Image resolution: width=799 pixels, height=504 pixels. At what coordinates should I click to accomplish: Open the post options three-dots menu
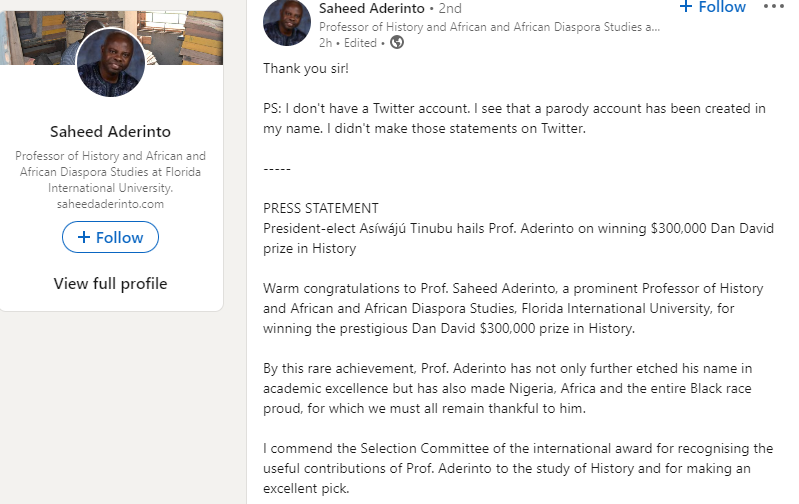click(773, 7)
